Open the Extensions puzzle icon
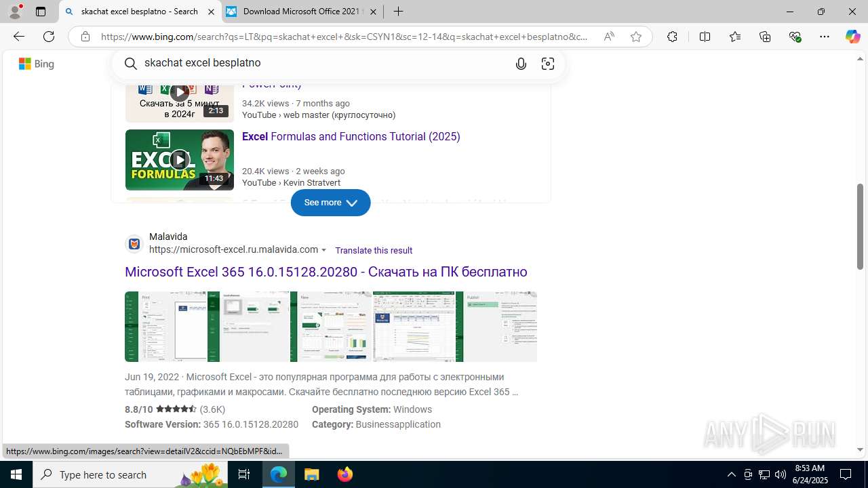The height and width of the screenshot is (488, 868). point(672,37)
